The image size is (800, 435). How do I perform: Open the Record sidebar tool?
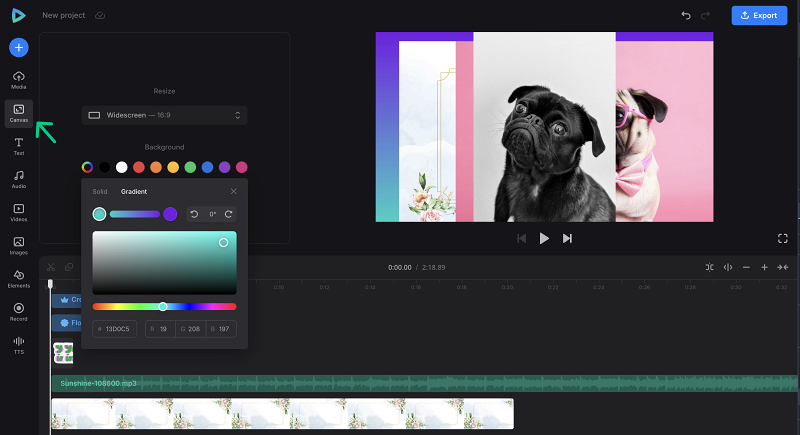(19, 312)
